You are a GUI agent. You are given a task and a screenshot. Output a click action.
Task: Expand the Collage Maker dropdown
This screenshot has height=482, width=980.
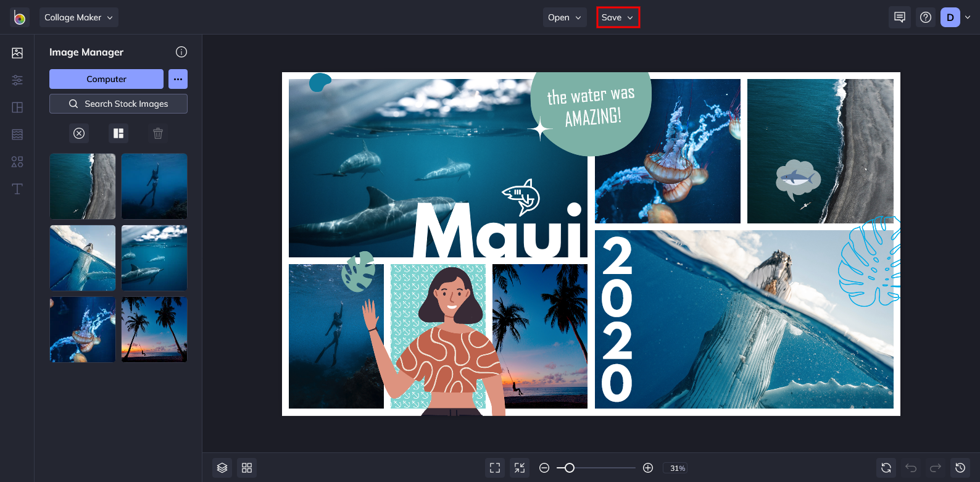click(79, 17)
